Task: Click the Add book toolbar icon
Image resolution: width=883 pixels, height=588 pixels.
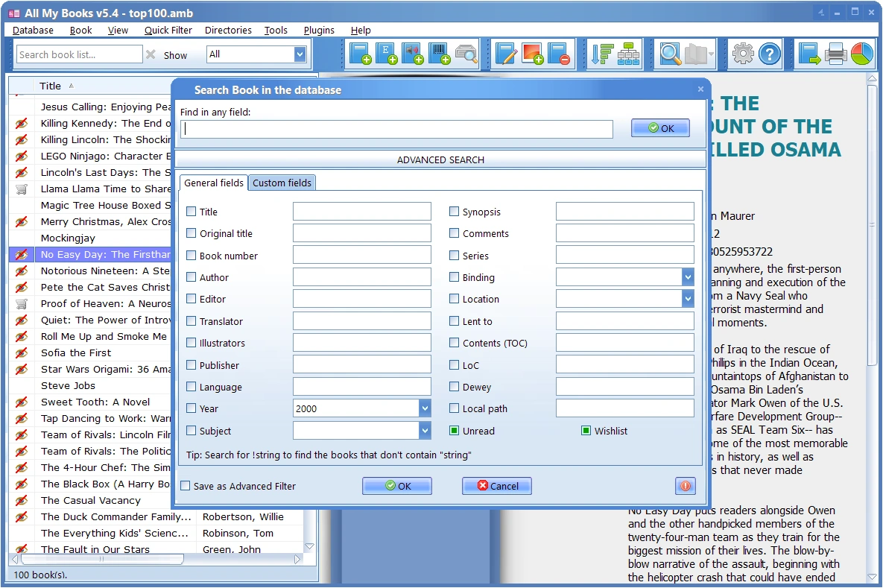Action: coord(359,54)
